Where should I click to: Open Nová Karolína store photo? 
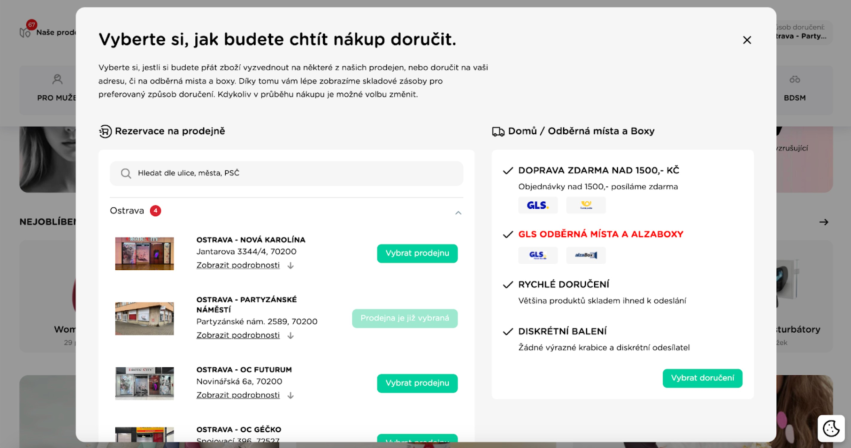[x=144, y=254]
